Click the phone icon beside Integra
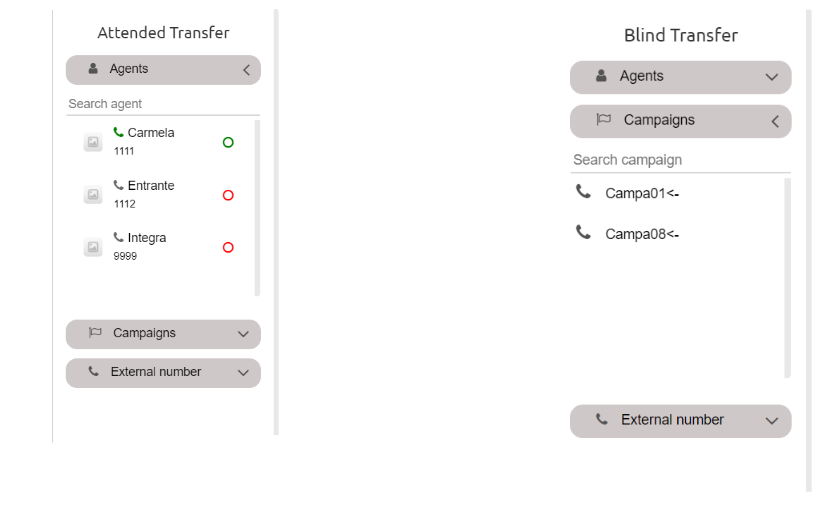The image size is (837, 514). click(119, 238)
